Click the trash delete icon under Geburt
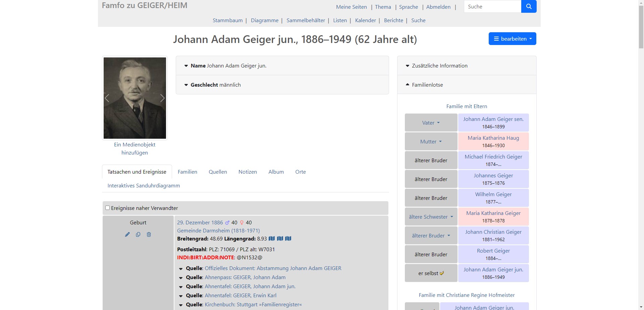 (149, 234)
